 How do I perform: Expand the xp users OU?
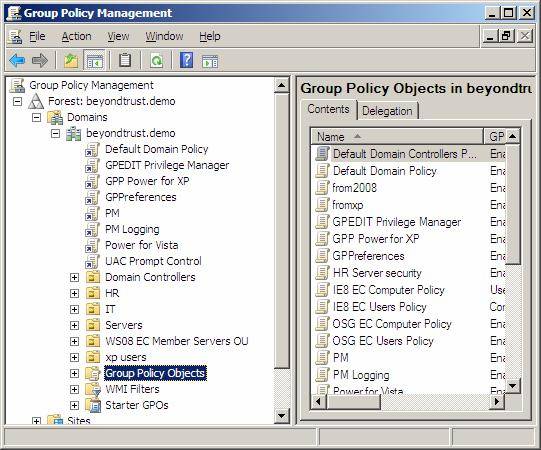tap(74, 357)
